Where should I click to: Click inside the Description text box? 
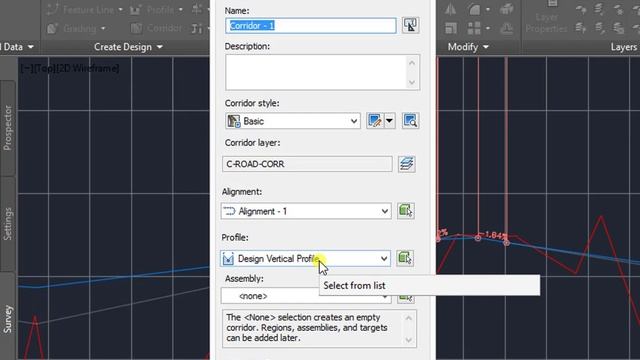tap(316, 72)
